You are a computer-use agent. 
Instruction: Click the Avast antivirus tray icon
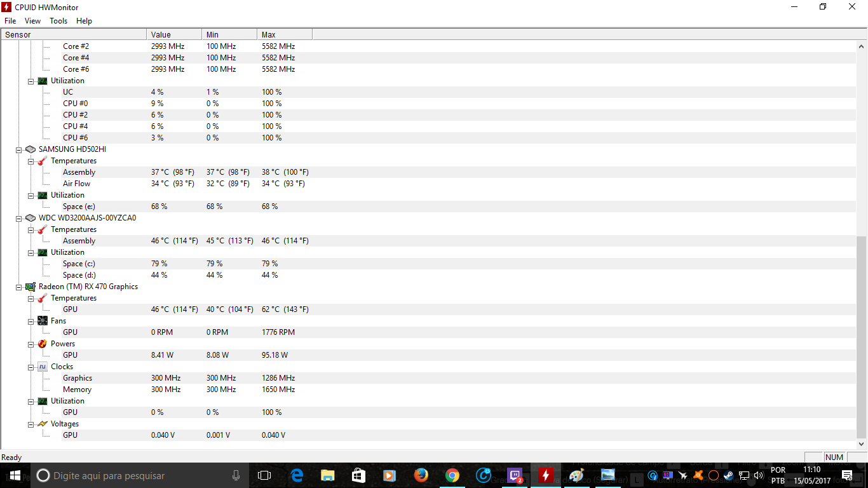point(698,475)
